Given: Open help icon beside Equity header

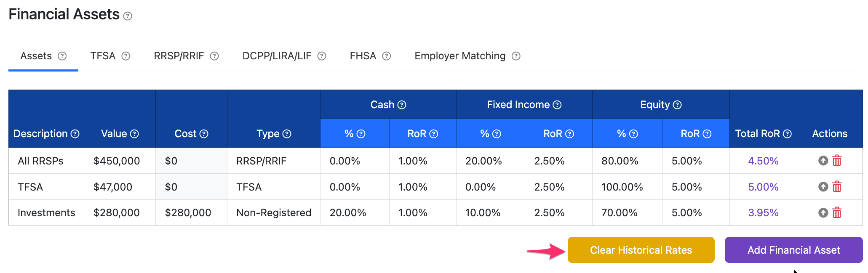Looking at the screenshot, I should coord(677,105).
